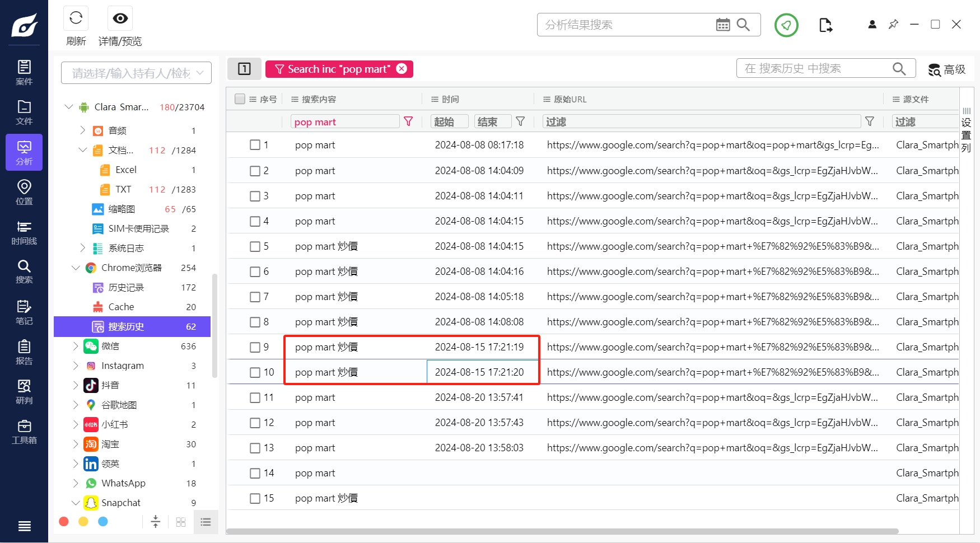Click the 原始URL column filter funnel
980x543 pixels.
(870, 121)
